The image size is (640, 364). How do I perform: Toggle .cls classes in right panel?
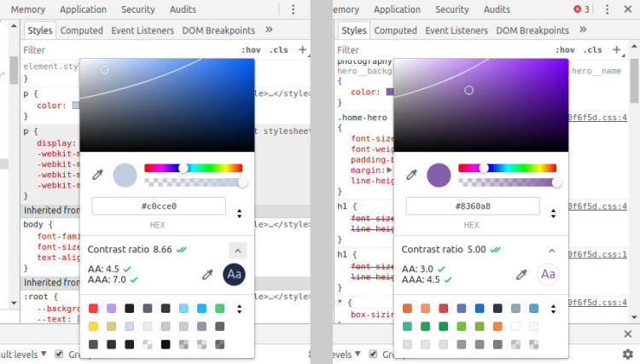[593, 50]
